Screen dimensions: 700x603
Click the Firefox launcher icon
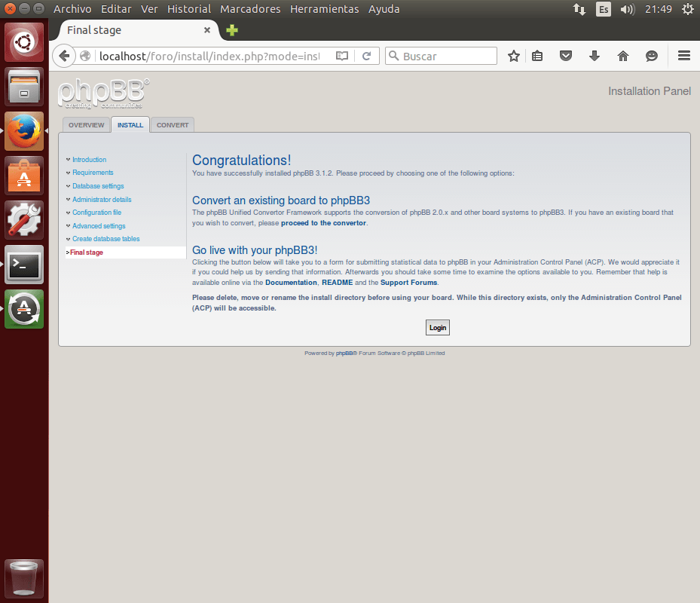(24, 131)
